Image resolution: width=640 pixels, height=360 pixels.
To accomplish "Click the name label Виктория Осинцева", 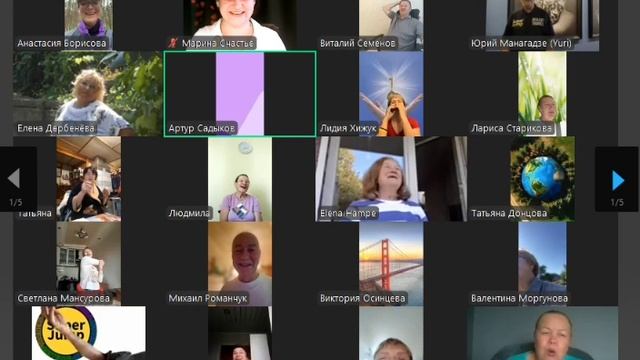I will click(362, 298).
